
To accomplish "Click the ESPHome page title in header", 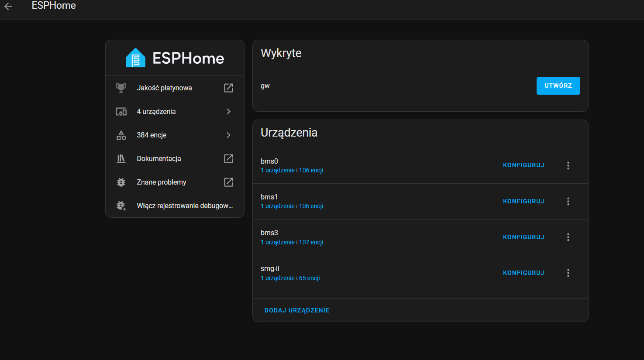I will click(x=54, y=6).
